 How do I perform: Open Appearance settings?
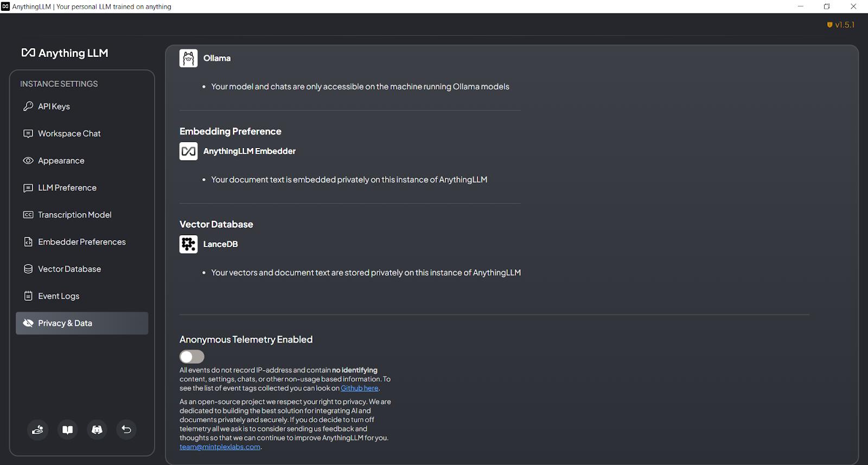coord(61,161)
